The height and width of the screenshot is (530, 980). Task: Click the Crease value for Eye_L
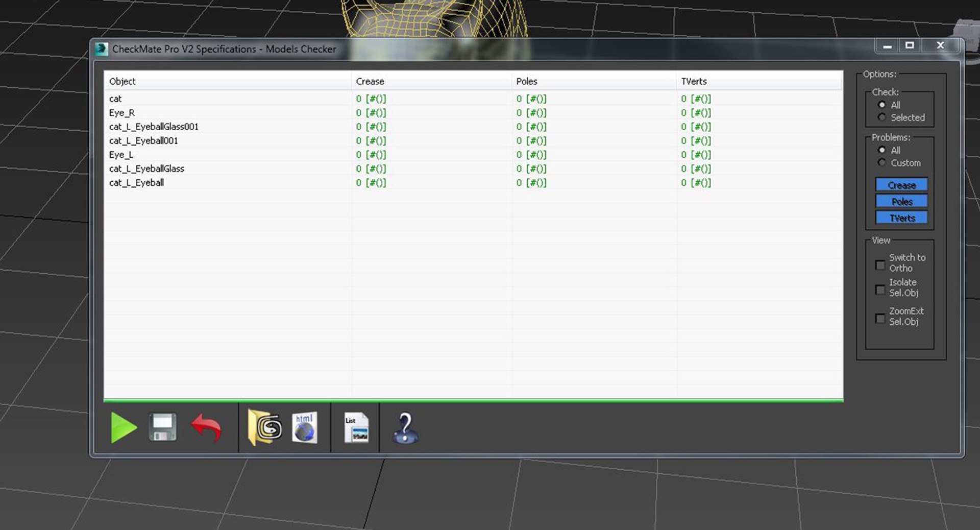click(371, 155)
